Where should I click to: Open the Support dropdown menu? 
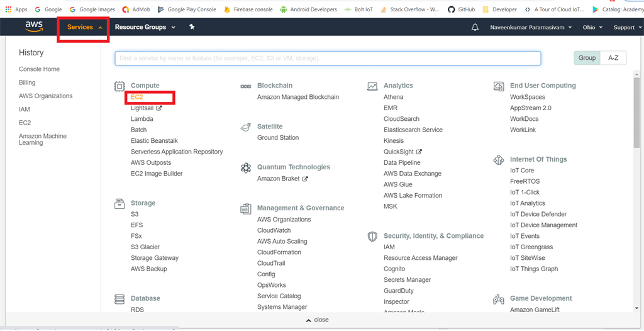[627, 28]
